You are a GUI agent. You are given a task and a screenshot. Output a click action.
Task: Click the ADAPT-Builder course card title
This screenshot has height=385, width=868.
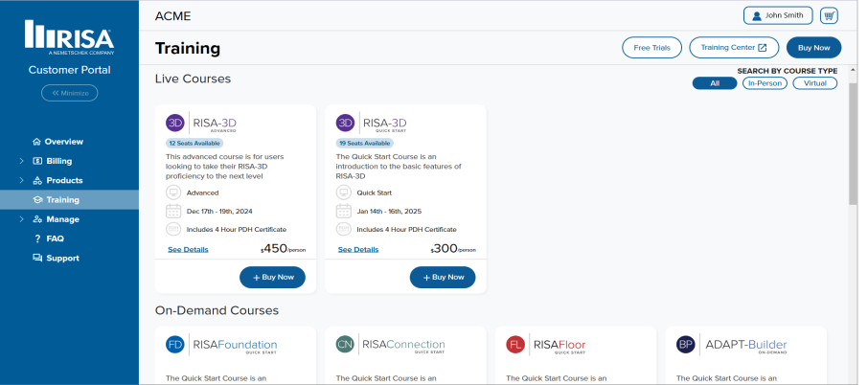pos(745,346)
